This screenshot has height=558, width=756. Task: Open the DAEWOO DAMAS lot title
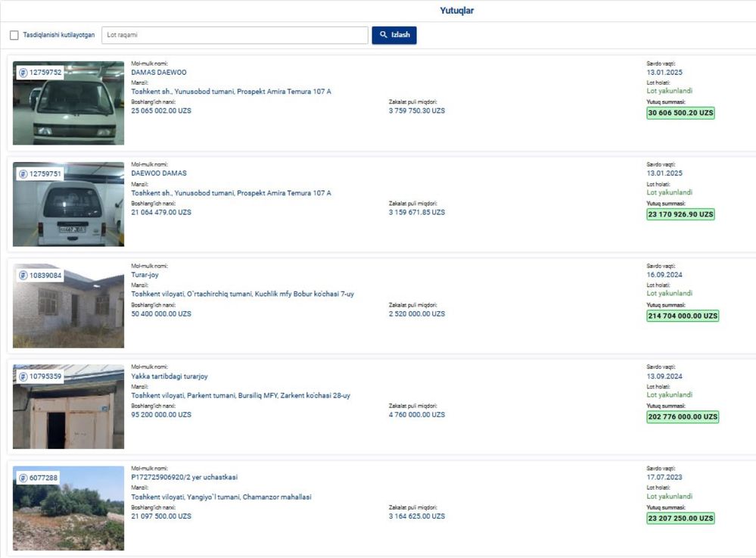click(159, 173)
